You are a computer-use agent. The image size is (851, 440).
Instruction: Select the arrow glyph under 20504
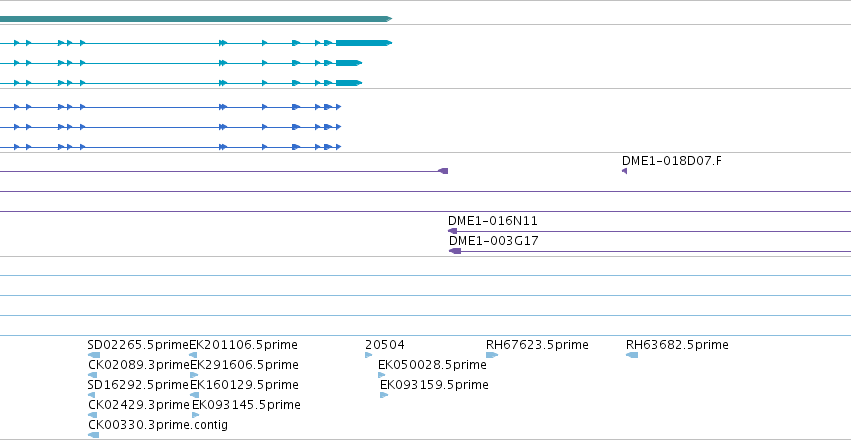(369, 355)
